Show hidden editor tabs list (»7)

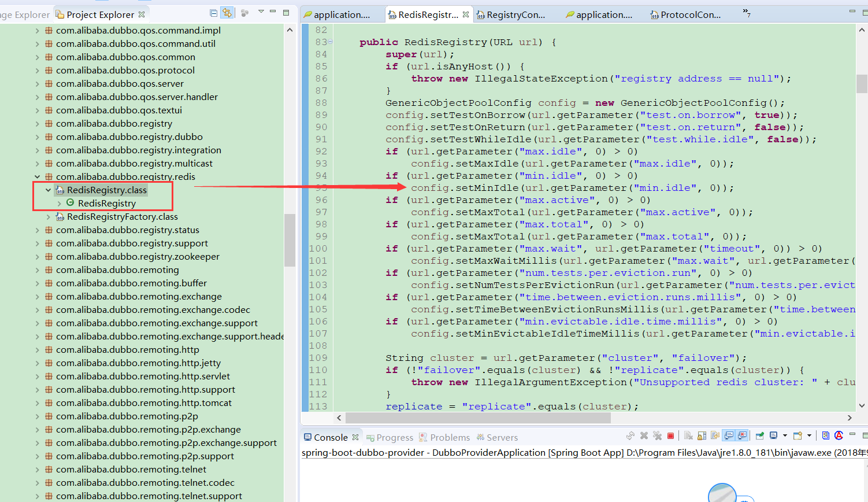point(746,13)
